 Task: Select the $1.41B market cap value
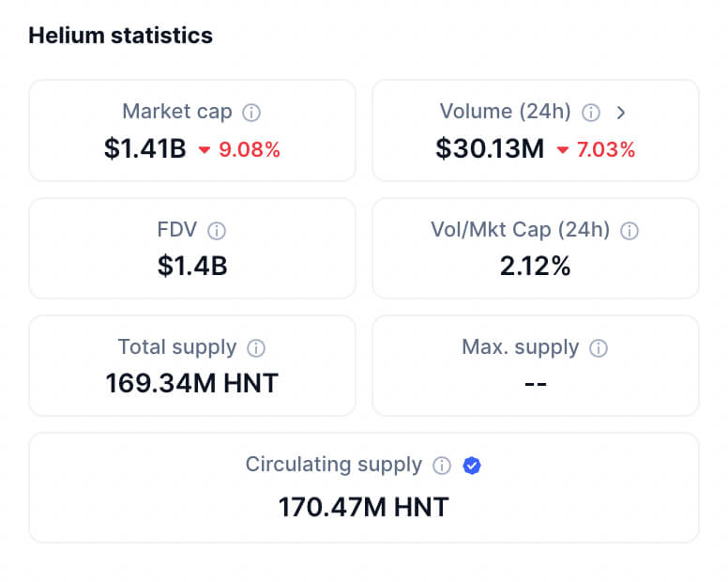(x=145, y=148)
